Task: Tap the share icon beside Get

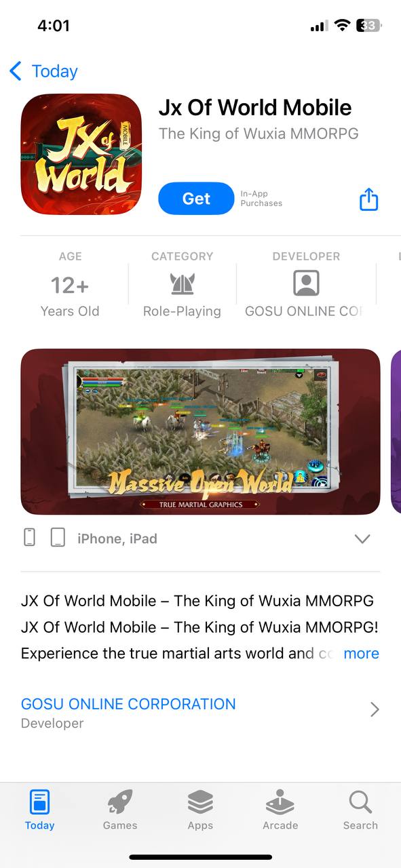Action: tap(368, 199)
